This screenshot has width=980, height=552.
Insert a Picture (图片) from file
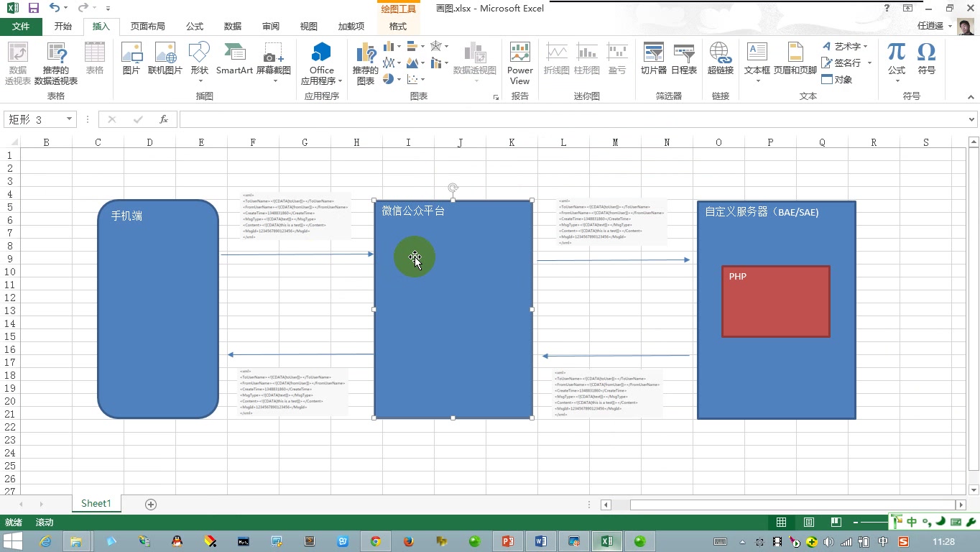(131, 59)
